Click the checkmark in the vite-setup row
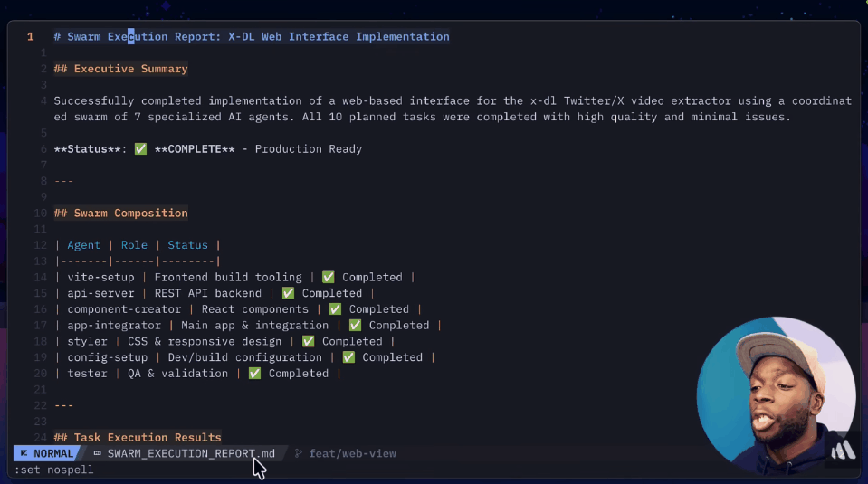The width and height of the screenshot is (868, 484). pos(328,278)
